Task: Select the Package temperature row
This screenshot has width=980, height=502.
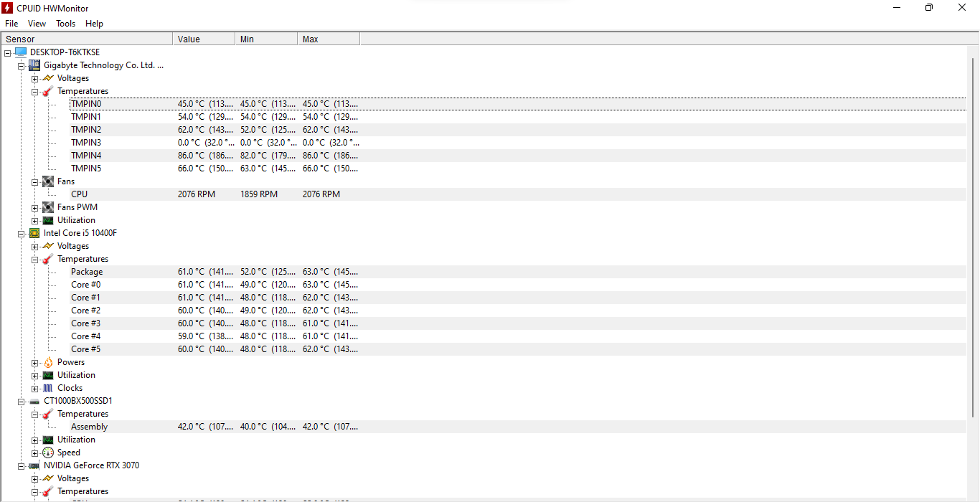Action: pos(518,272)
